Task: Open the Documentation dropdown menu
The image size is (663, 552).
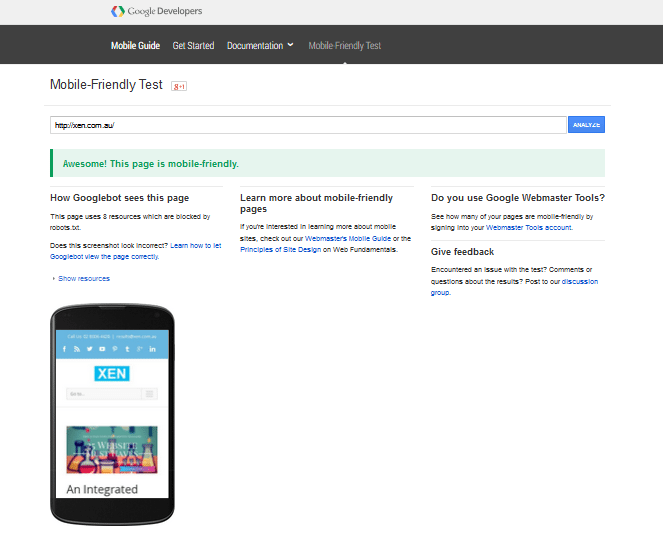Action: pyautogui.click(x=260, y=45)
